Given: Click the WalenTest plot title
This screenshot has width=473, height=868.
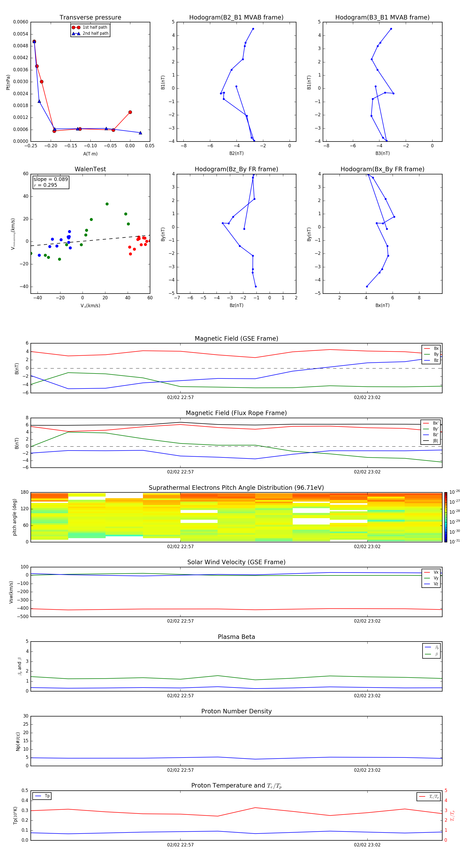Looking at the screenshot, I should tap(90, 169).
